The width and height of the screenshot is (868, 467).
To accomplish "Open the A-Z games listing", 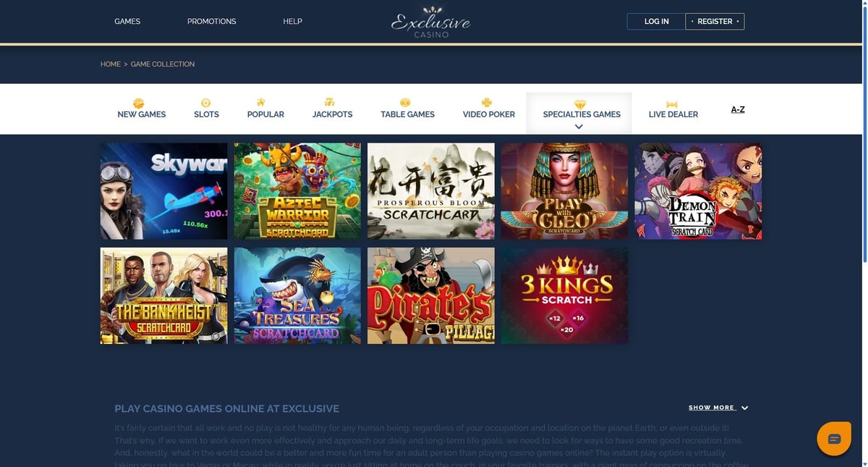I will (738, 110).
